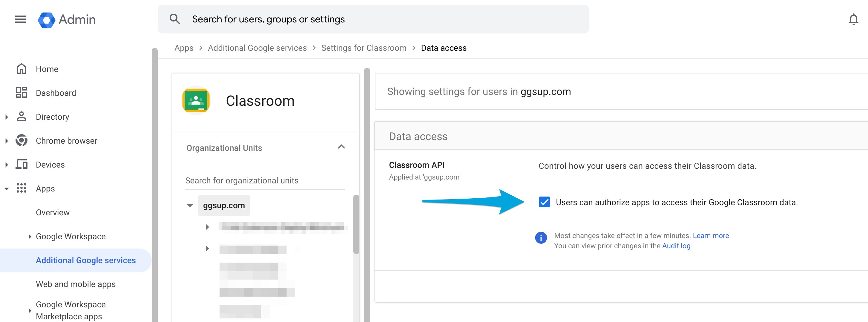Screen dimensions: 868x322
Task: Toggle users can authorize apps checkbox
Action: click(544, 202)
